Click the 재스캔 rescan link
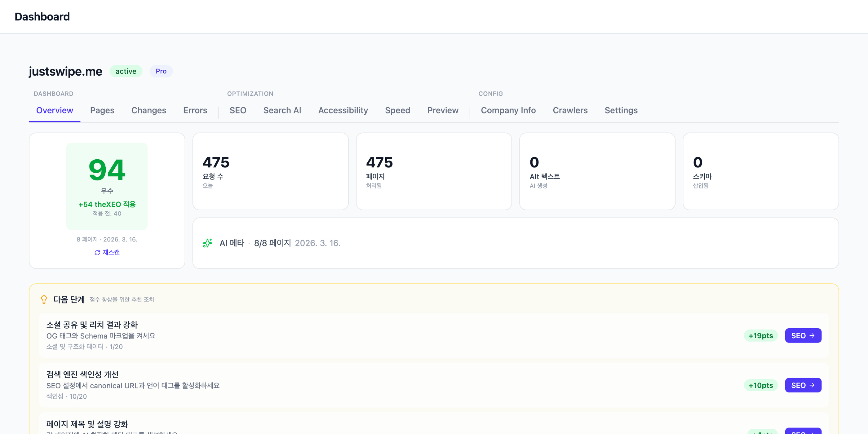Viewport: 868px width, 434px height. pyautogui.click(x=107, y=252)
